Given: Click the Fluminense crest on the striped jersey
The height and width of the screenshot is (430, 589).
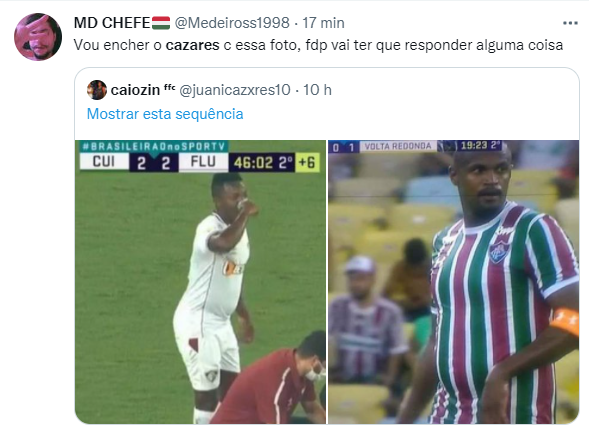Looking at the screenshot, I should click(x=500, y=252).
